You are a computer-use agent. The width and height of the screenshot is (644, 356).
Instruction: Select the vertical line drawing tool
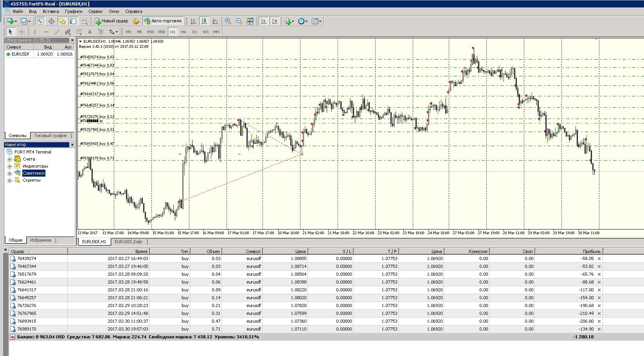35,32
